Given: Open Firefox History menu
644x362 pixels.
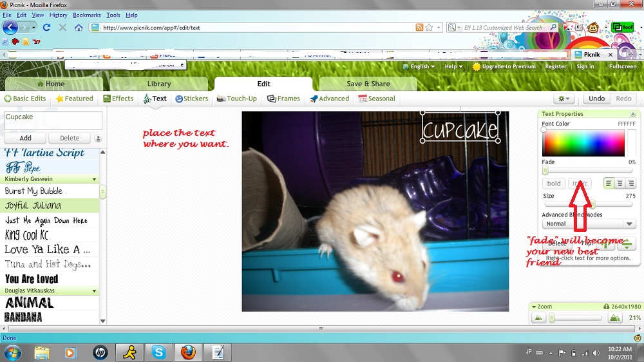Looking at the screenshot, I should click(58, 15).
